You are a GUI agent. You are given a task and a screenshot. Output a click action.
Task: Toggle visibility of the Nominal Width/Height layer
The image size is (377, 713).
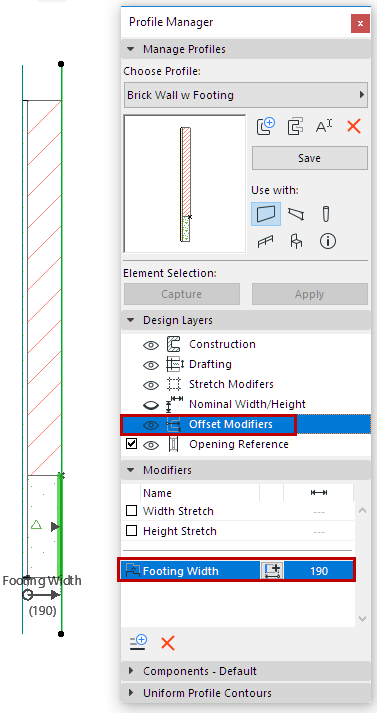point(151,405)
